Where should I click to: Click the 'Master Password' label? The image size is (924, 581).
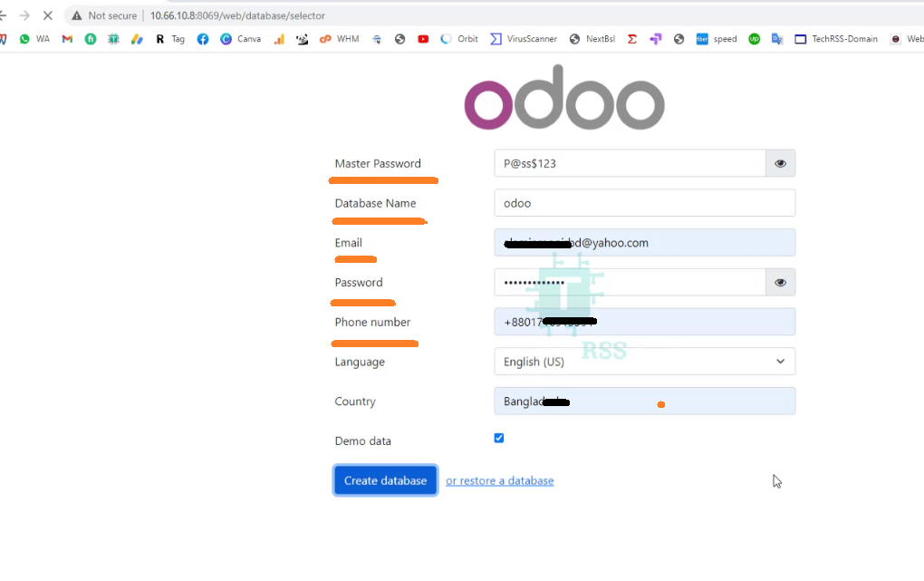click(378, 163)
